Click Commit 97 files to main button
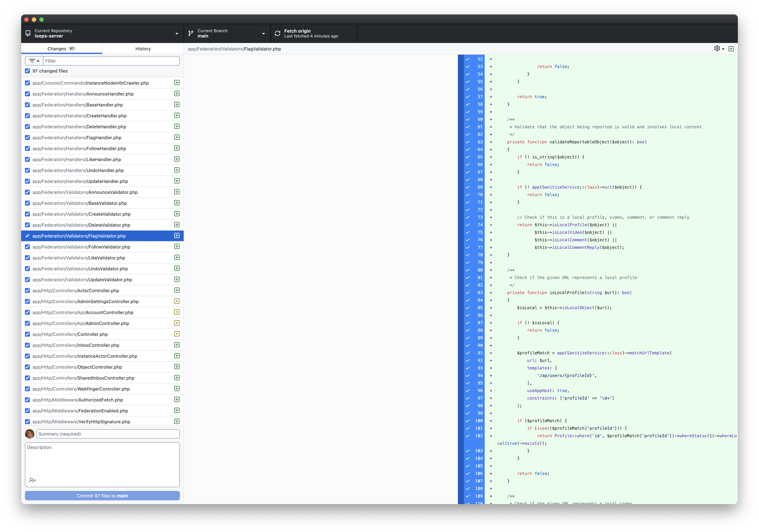759x532 pixels. [x=102, y=496]
